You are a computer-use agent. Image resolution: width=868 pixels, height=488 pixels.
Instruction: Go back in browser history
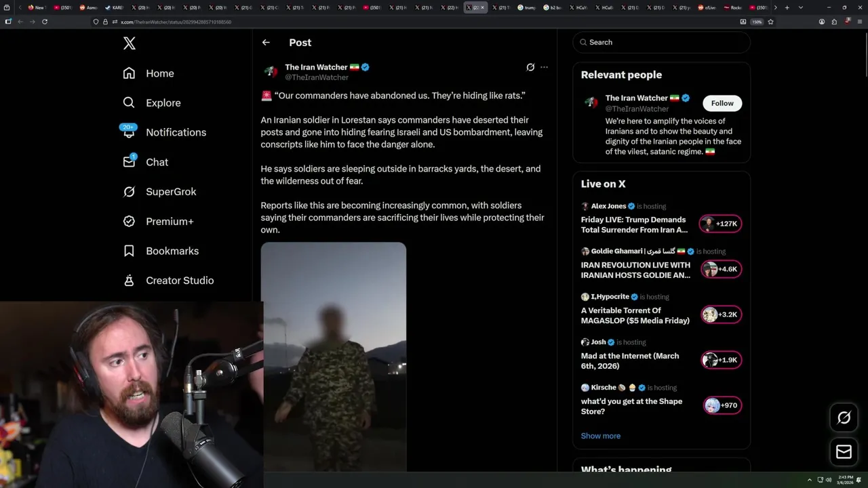20,22
